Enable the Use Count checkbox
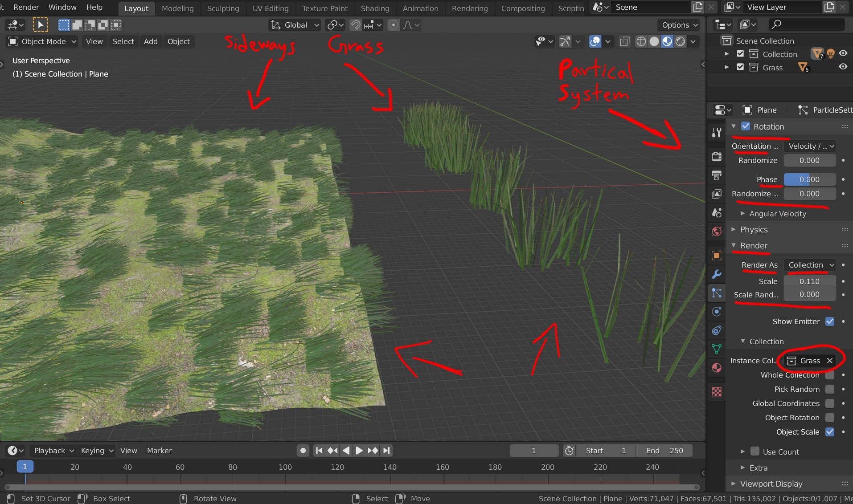Viewport: 853px width, 504px height. [x=755, y=451]
